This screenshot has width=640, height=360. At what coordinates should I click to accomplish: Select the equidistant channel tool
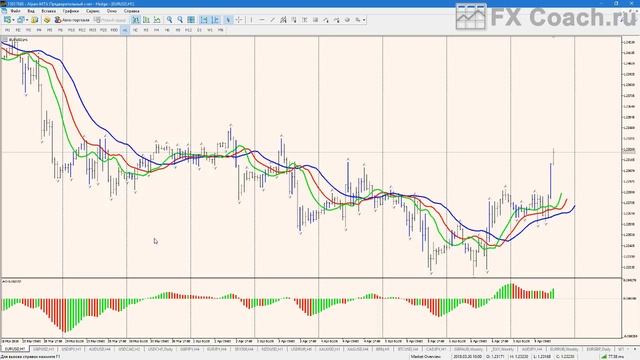[x=283, y=20]
